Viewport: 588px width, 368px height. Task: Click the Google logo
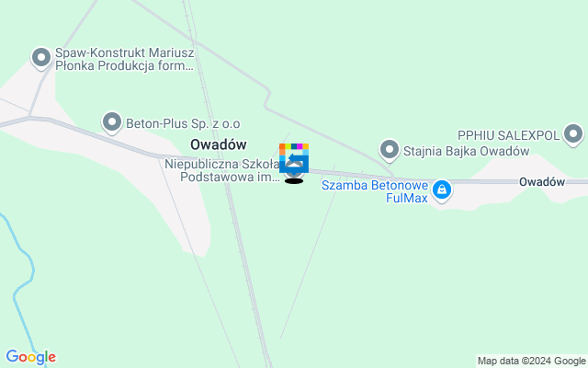tap(30, 357)
